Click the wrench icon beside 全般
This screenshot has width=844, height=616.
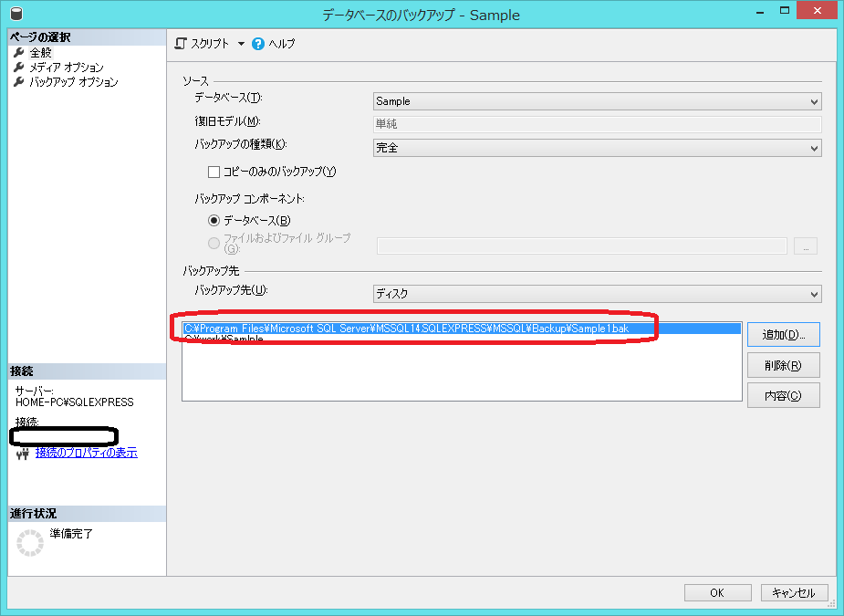(x=19, y=52)
